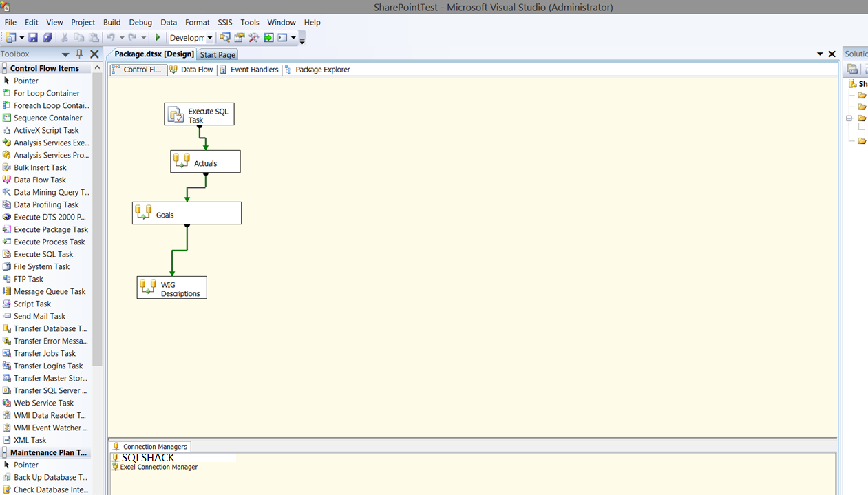Collapse the expanded Solution Explorer folder node
868x495 pixels.
point(849,118)
